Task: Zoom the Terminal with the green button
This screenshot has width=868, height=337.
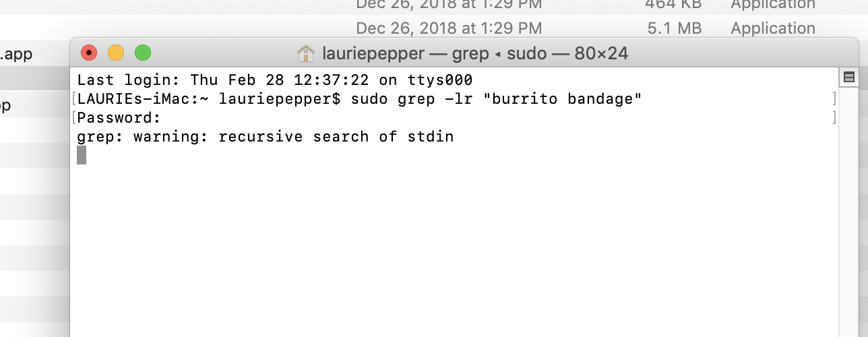Action: click(x=143, y=53)
